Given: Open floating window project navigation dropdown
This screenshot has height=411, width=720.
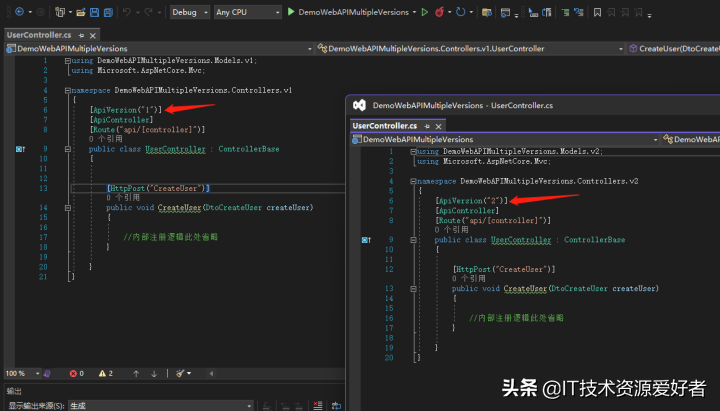Looking at the screenshot, I should 506,140.
